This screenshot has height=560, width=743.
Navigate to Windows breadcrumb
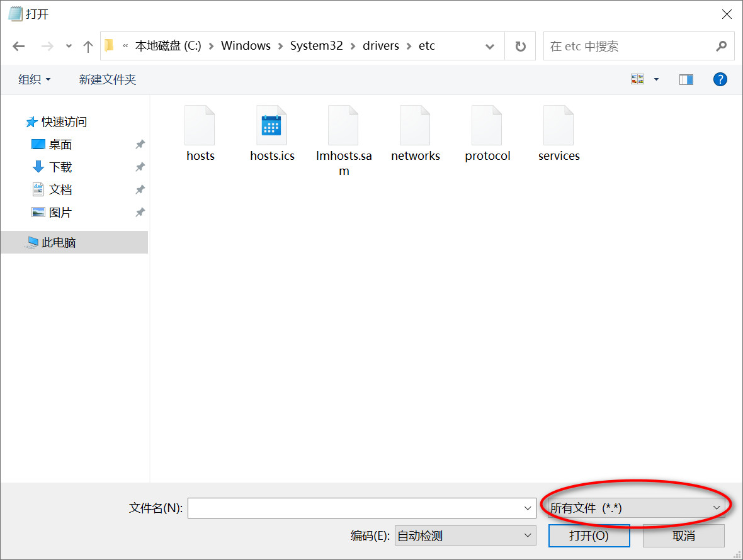coord(246,45)
